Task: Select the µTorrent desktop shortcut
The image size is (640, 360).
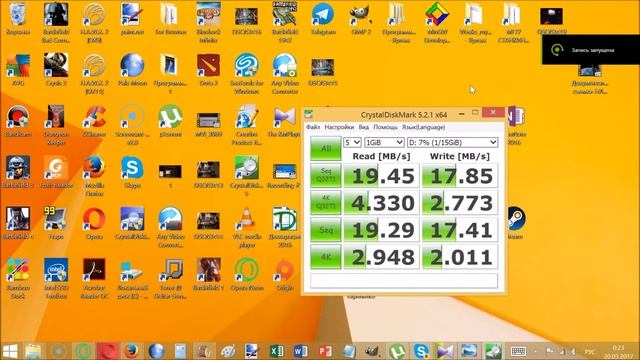Action: [170, 121]
